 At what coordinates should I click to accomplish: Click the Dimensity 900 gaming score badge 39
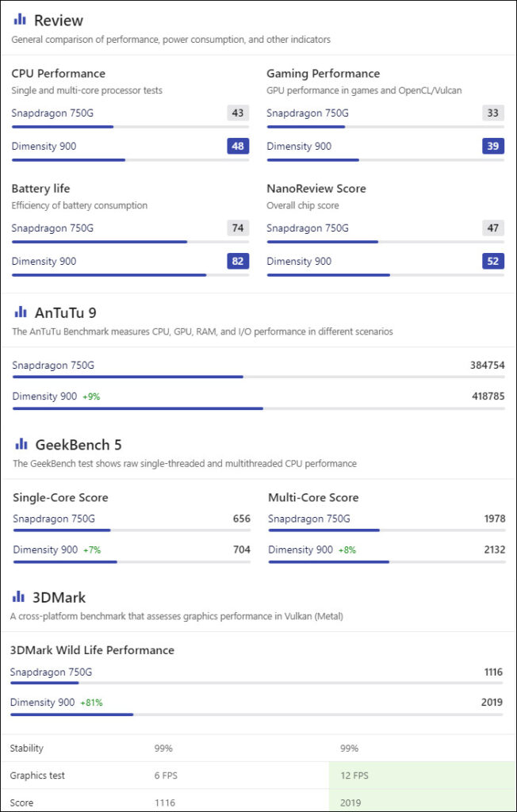point(492,146)
